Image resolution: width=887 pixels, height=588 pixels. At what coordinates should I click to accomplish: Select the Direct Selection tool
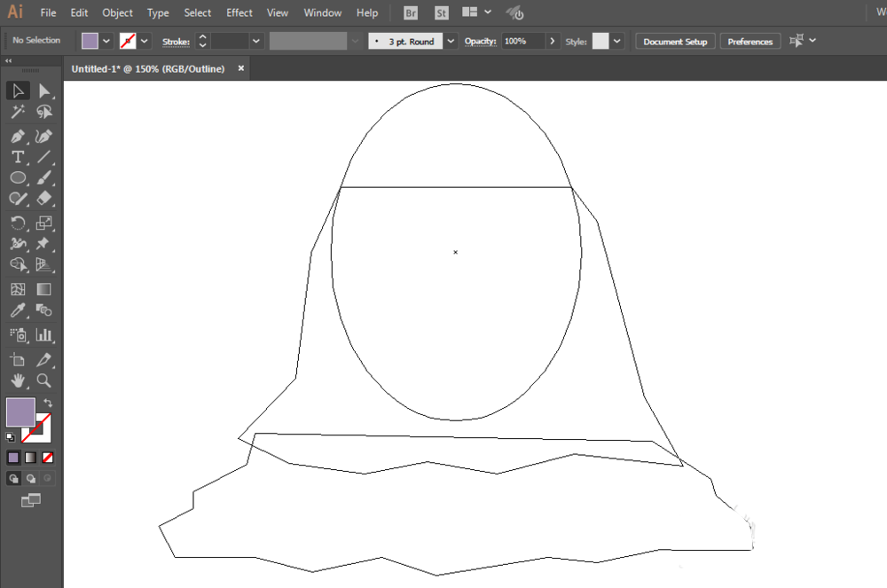[x=43, y=91]
